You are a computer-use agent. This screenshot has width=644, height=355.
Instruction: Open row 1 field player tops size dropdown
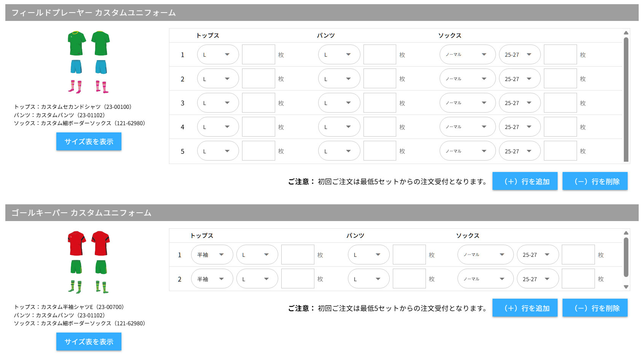(x=218, y=55)
